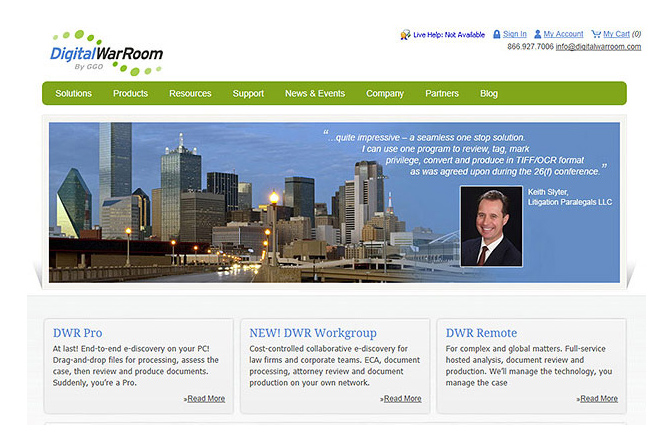Click the DWR Remote description text
The width and height of the screenshot is (672, 444).
click(x=529, y=366)
